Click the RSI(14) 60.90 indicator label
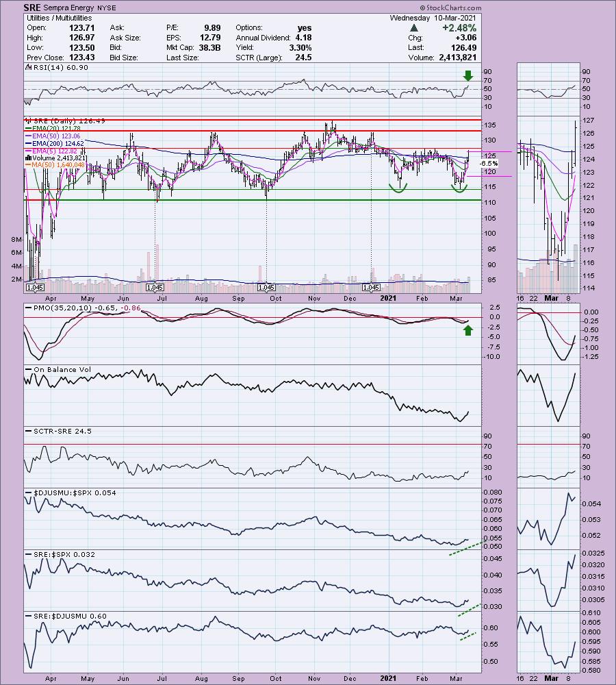 [x=61, y=67]
